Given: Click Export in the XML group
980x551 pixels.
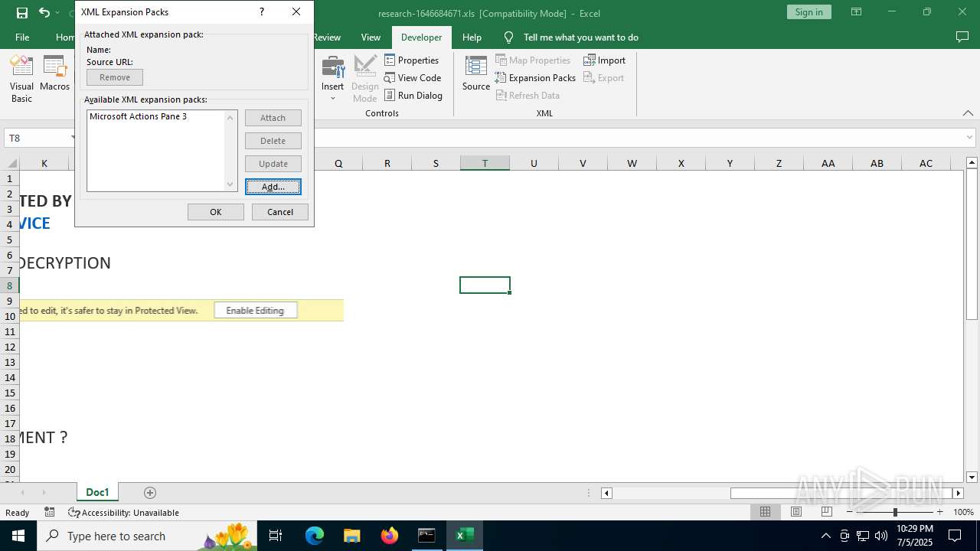Looking at the screenshot, I should (x=603, y=78).
